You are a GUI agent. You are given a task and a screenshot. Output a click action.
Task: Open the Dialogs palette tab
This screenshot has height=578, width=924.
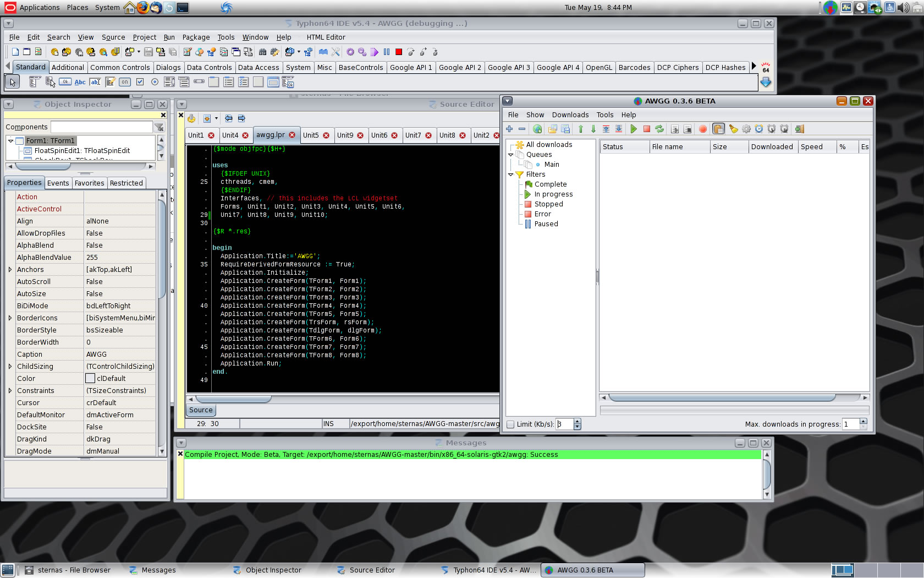pyautogui.click(x=168, y=68)
